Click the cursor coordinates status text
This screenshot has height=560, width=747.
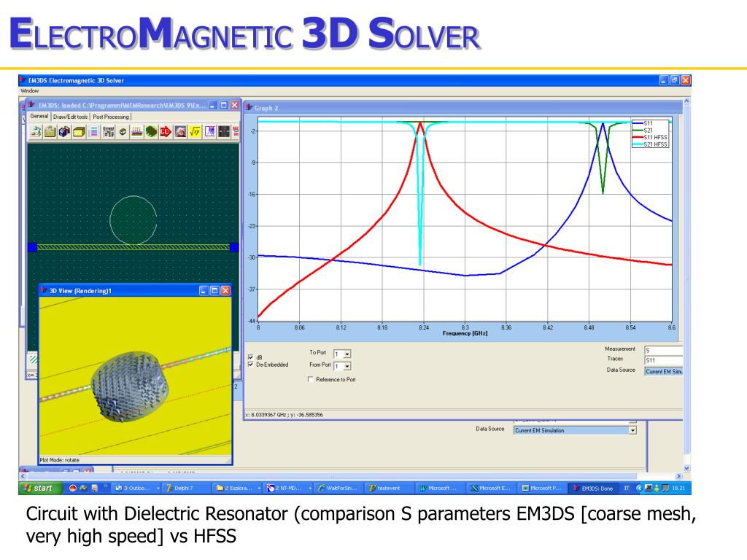click(284, 415)
